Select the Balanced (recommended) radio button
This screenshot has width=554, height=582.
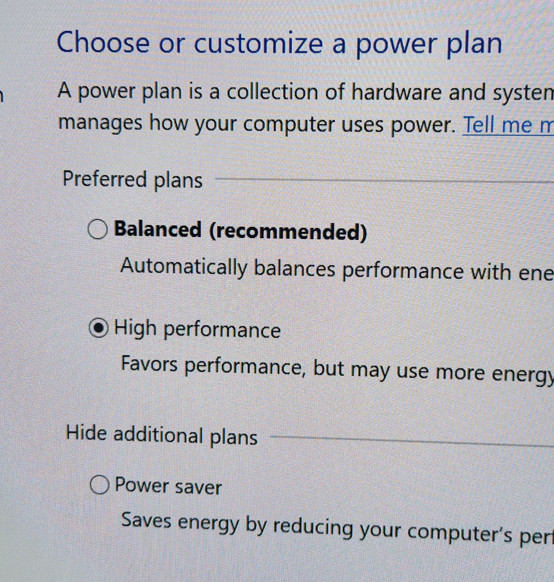pos(98,229)
